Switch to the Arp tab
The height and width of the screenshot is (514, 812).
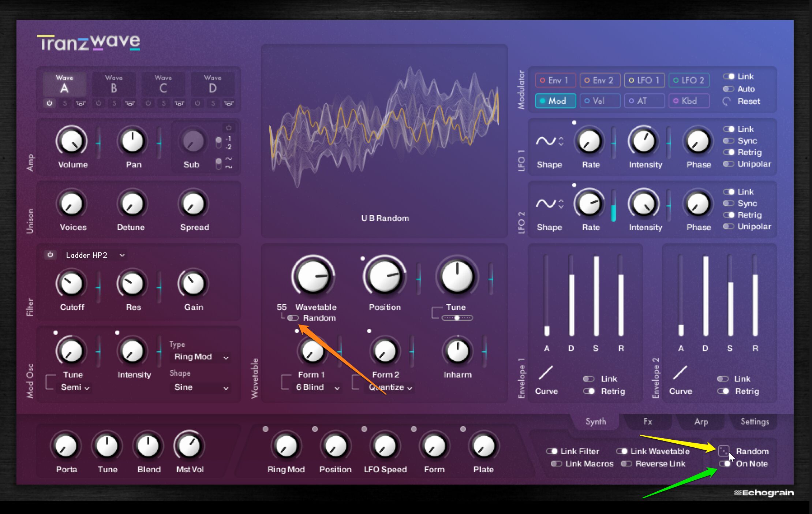pyautogui.click(x=701, y=421)
